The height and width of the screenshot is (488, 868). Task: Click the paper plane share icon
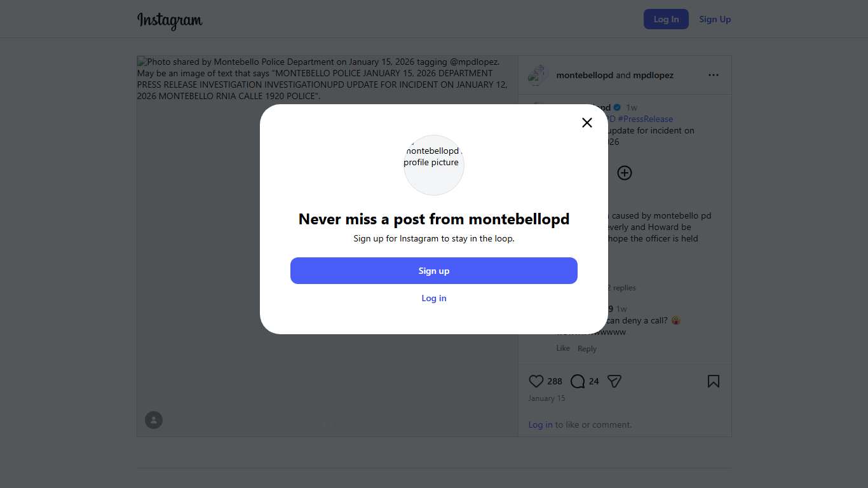[614, 381]
